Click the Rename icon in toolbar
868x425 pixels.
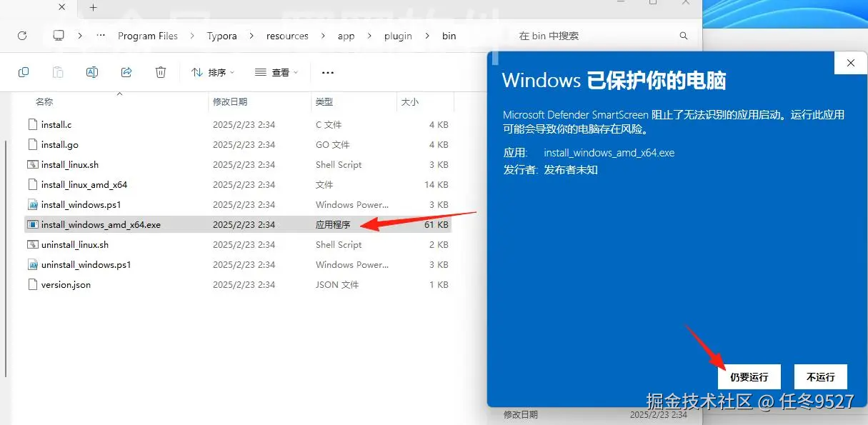point(92,72)
